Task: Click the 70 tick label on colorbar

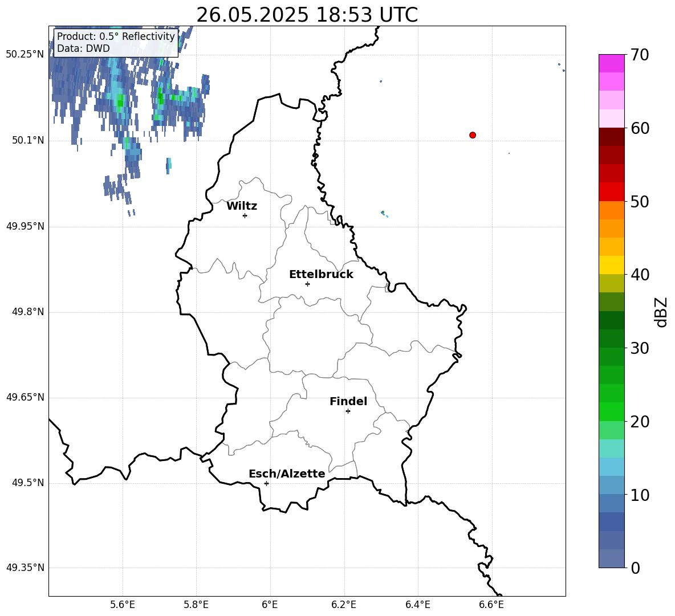Action: click(640, 55)
